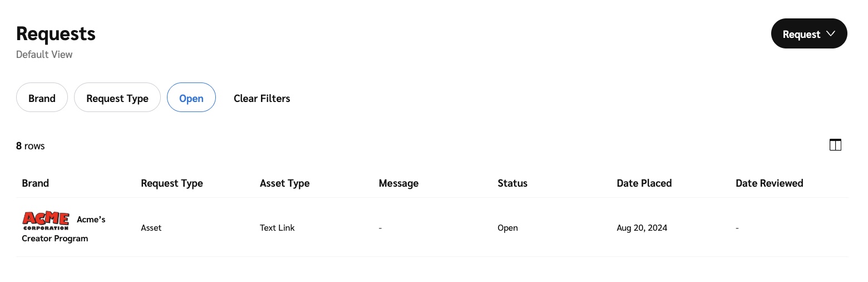Click the Asset request type cell
Screen dimensions: 868x282
[x=151, y=227]
